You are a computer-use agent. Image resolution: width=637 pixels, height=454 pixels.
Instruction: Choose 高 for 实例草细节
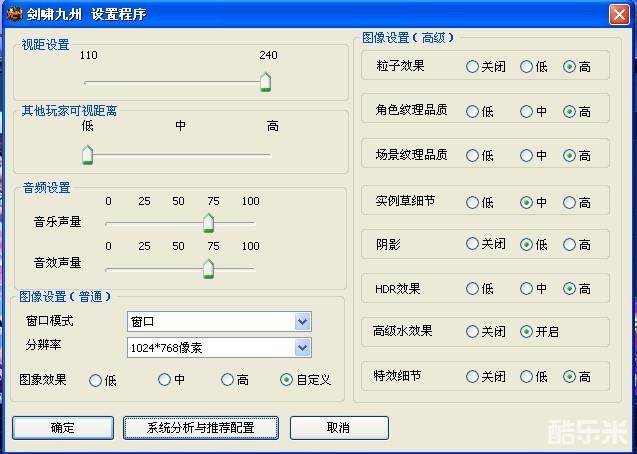tap(570, 202)
